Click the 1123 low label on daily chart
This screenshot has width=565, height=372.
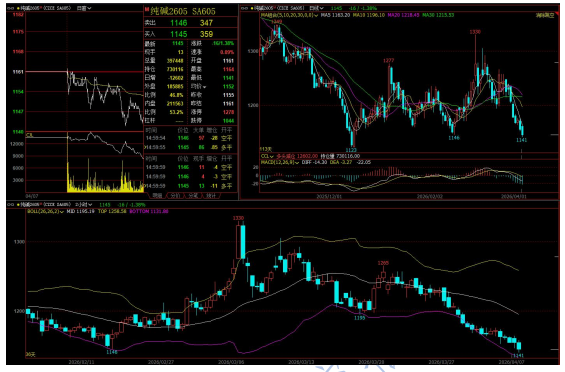(351, 150)
